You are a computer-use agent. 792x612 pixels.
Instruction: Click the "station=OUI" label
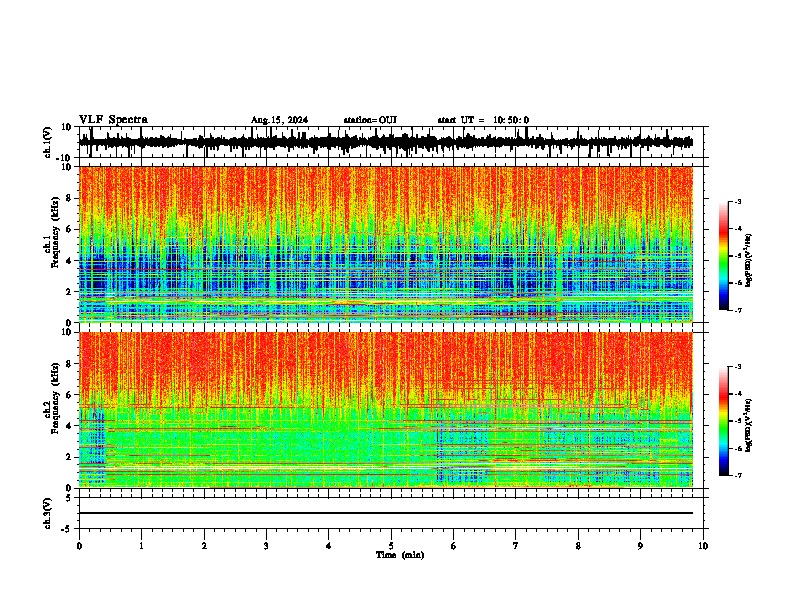click(370, 120)
